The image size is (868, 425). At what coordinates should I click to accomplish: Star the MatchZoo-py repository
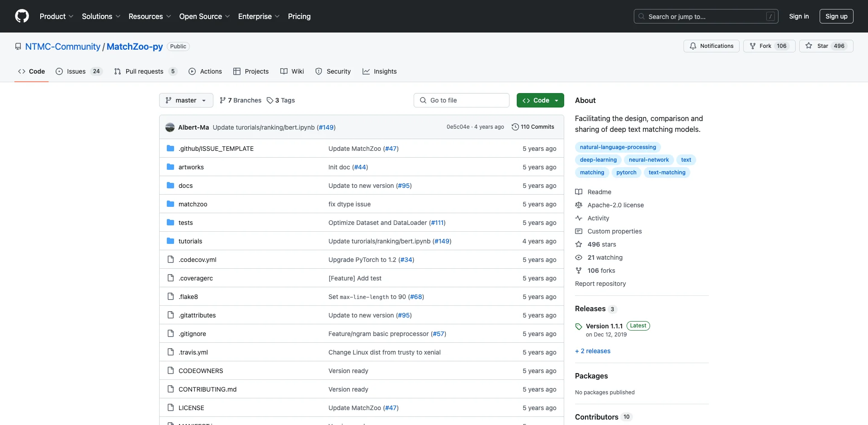pyautogui.click(x=826, y=46)
